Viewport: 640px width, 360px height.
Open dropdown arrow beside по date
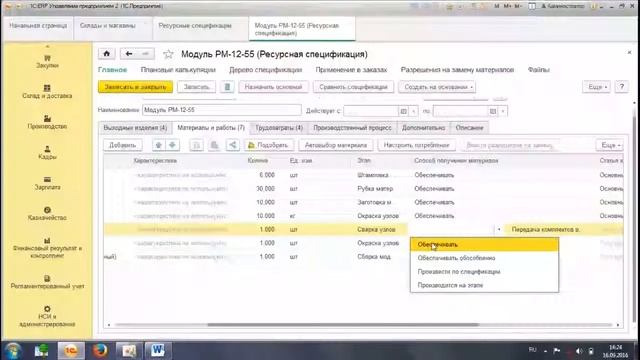503,111
